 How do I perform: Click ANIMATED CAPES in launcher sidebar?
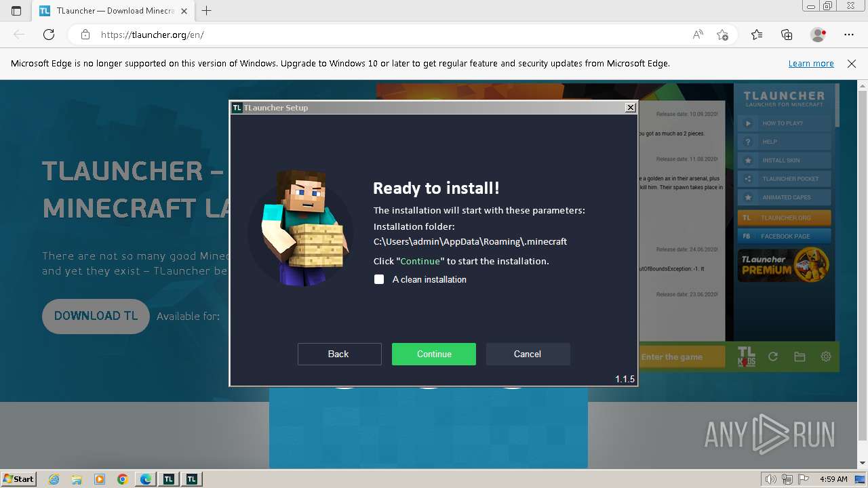785,197
